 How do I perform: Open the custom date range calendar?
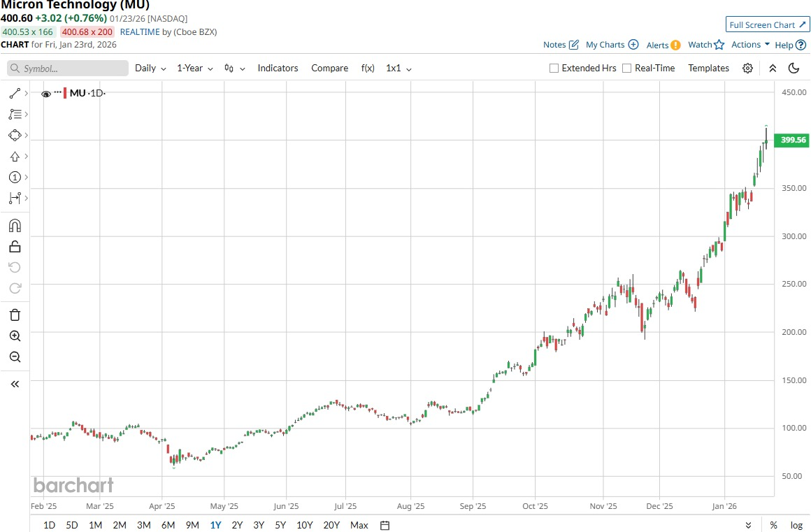click(385, 525)
